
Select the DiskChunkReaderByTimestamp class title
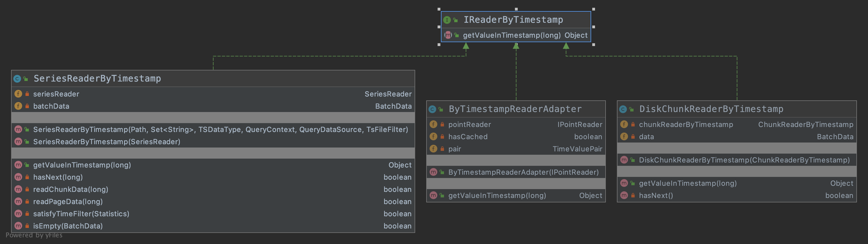[711, 109]
